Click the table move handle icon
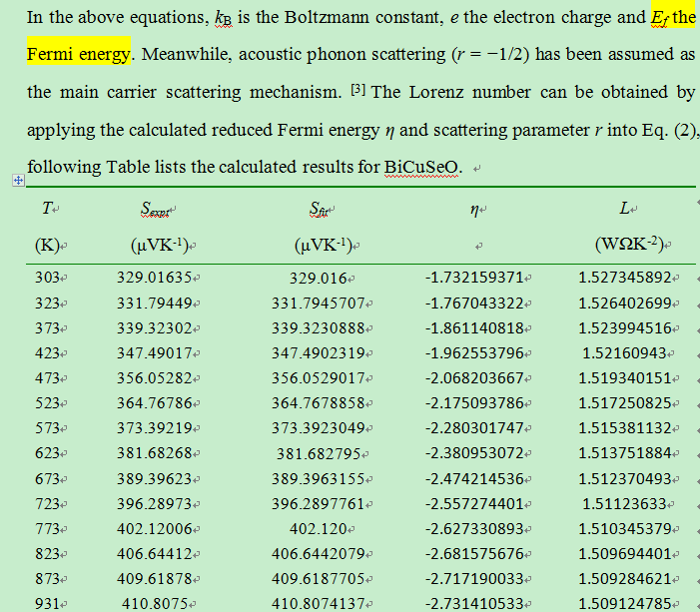 [x=18, y=181]
